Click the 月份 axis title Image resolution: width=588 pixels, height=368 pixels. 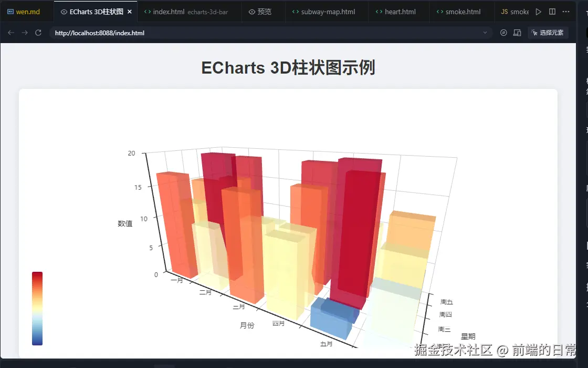(x=247, y=325)
